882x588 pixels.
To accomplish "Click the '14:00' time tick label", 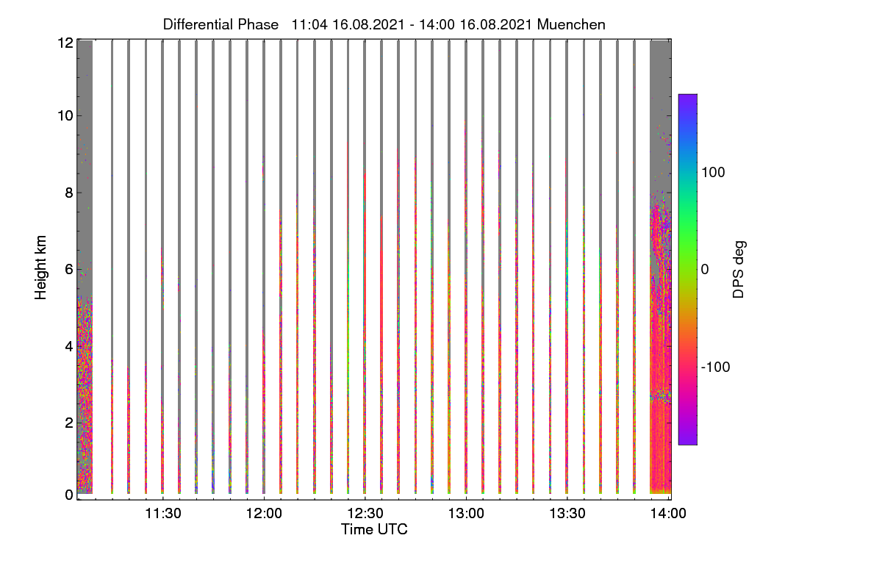I will click(667, 514).
